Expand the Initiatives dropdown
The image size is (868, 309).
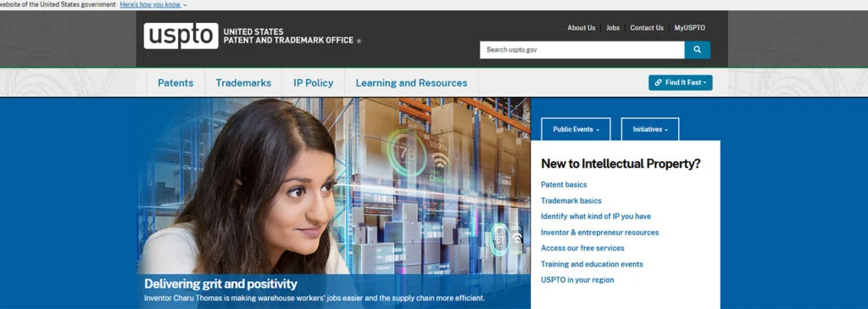650,129
